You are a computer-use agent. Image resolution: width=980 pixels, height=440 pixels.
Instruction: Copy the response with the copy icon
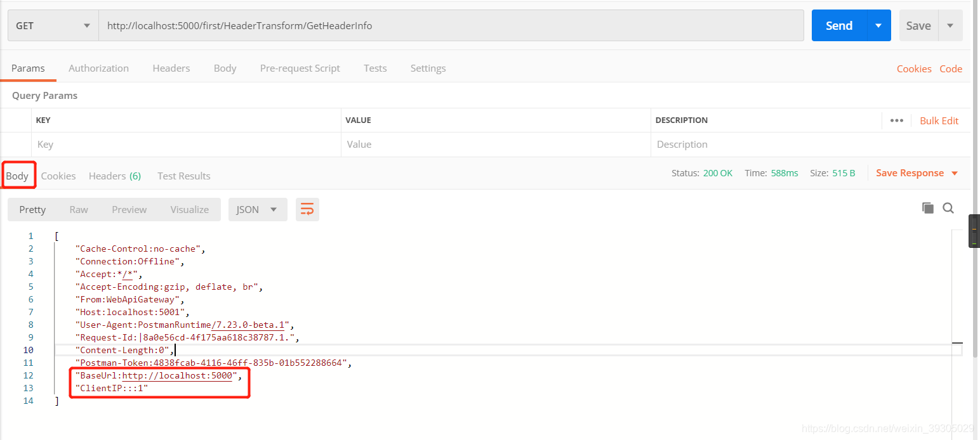pos(927,208)
